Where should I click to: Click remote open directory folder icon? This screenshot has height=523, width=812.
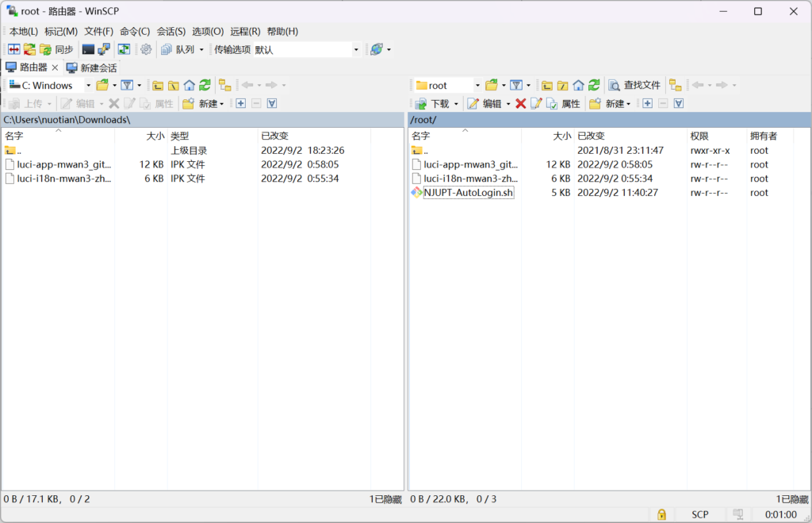click(492, 85)
